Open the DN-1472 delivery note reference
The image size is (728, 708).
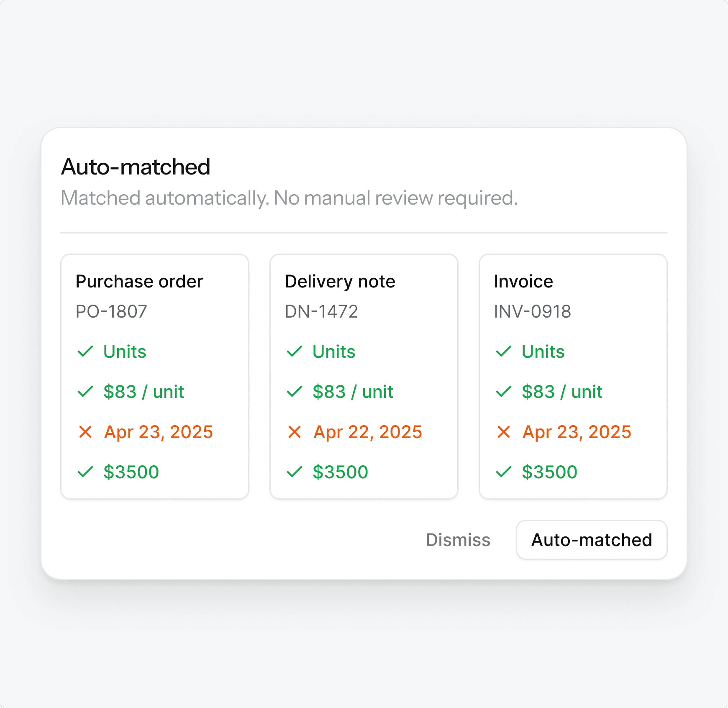click(x=321, y=311)
